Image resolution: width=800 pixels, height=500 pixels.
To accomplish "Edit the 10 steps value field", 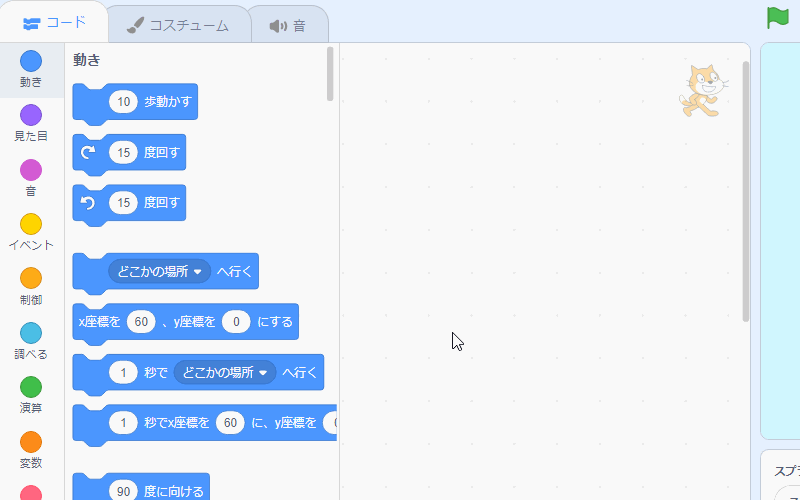I will click(123, 102).
